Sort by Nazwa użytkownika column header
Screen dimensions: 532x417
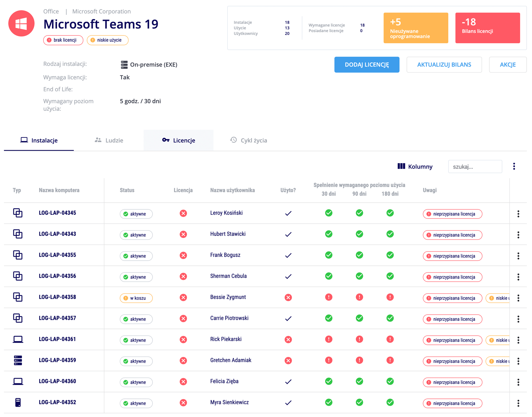coord(232,190)
